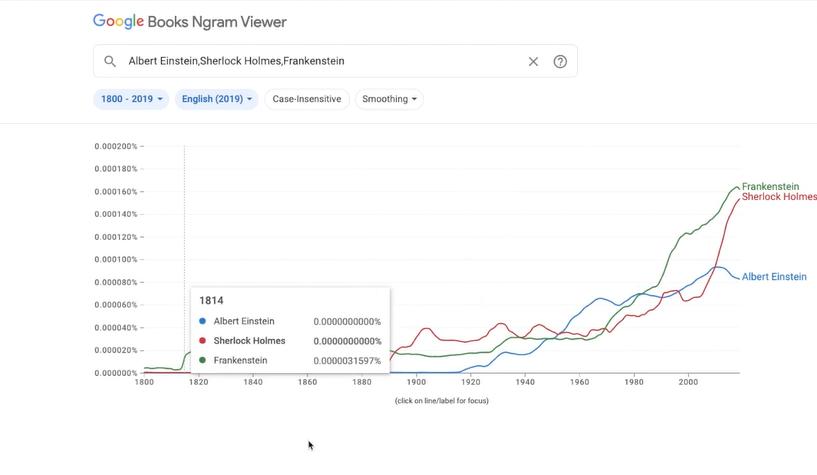Click 'Albert Einstein' name in tooltip
Screen dimensions: 817x475
(244, 321)
